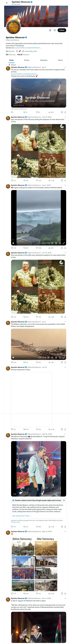Open more options on the pinned post
This screenshot has height=644, width=72.
(65, 67)
